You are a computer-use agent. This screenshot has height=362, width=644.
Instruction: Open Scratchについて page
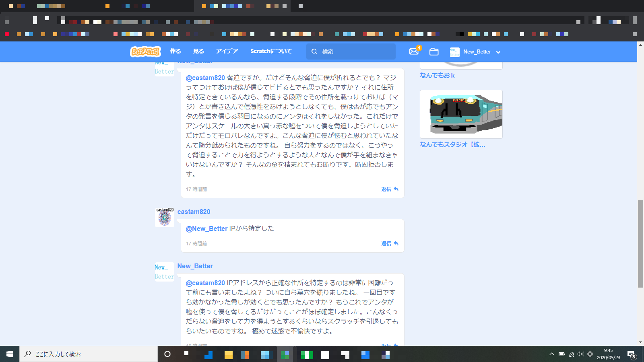point(271,51)
